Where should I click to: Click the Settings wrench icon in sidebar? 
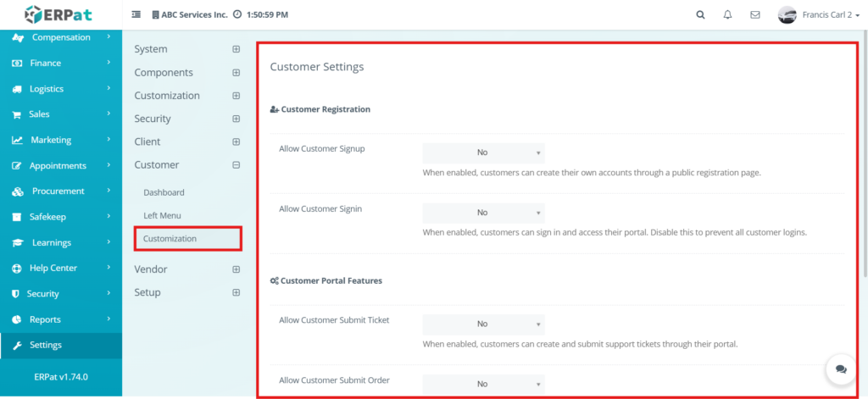point(17,345)
